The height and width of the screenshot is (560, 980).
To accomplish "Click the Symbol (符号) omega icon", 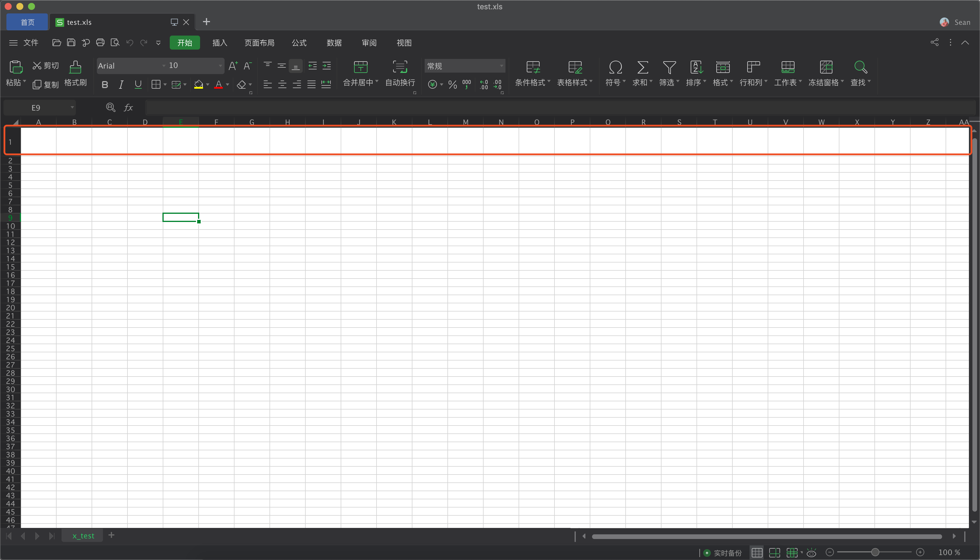I will tap(615, 67).
